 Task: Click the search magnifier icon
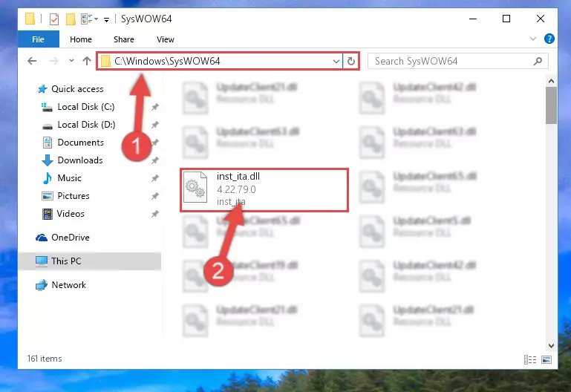(538, 61)
